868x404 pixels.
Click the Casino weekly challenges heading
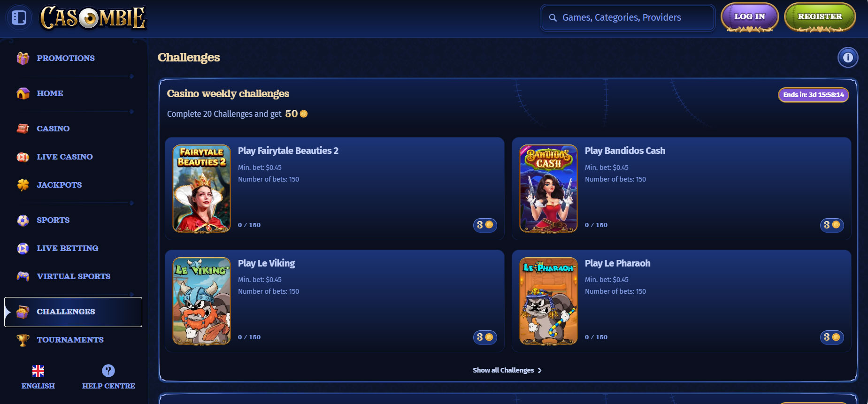pyautogui.click(x=228, y=93)
